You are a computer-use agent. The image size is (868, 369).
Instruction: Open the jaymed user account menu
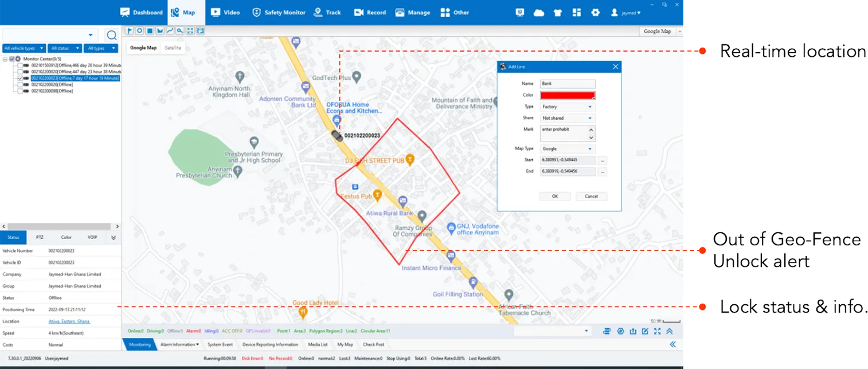(x=625, y=12)
